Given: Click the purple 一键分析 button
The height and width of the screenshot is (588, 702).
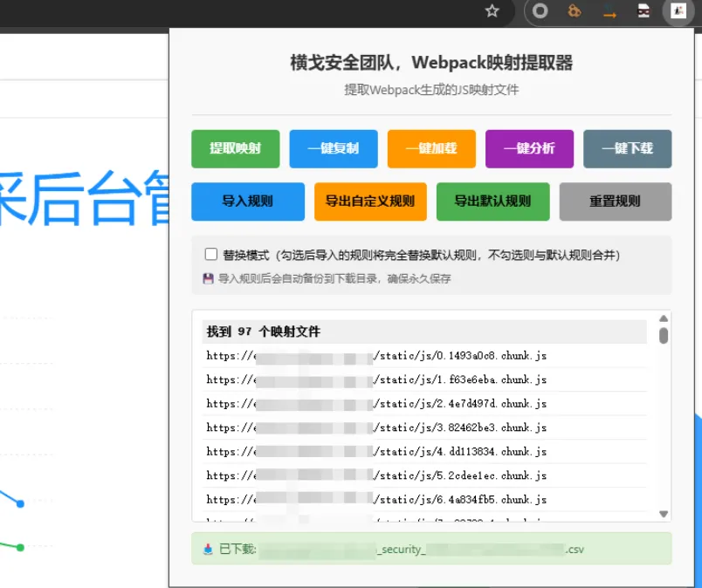Looking at the screenshot, I should (530, 149).
